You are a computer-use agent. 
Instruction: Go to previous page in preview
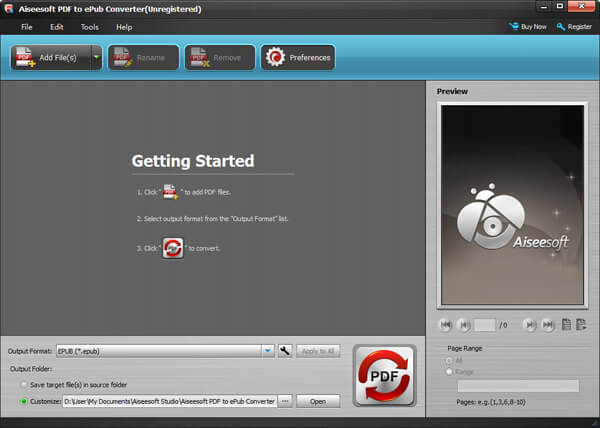pyautogui.click(x=464, y=325)
